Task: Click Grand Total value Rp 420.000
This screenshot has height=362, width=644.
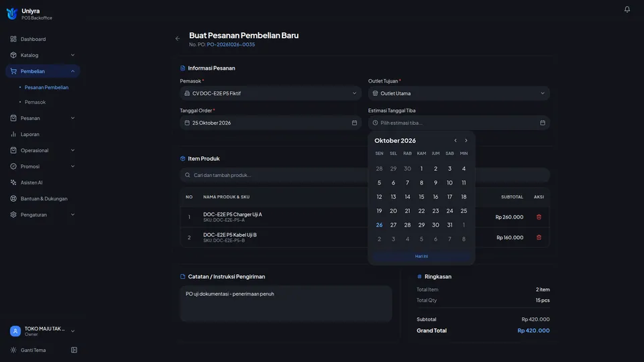Action: pyautogui.click(x=533, y=330)
